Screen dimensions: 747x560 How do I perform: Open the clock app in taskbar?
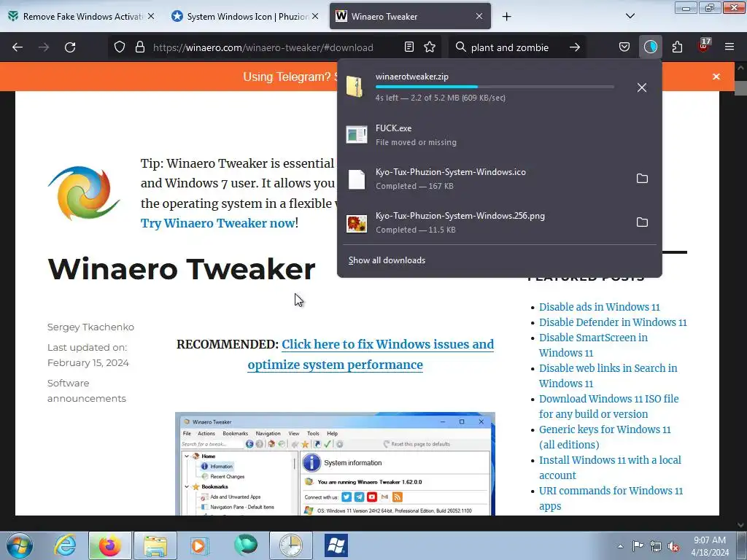(x=291, y=545)
